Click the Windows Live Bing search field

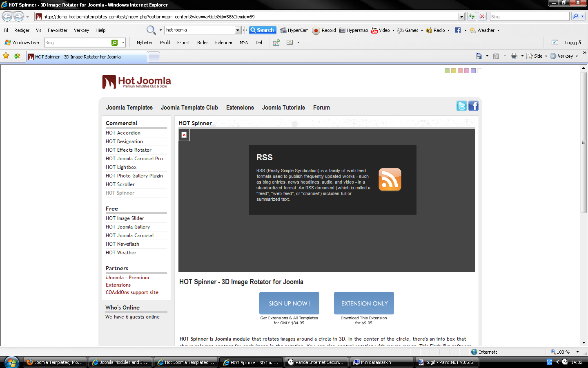click(x=78, y=43)
